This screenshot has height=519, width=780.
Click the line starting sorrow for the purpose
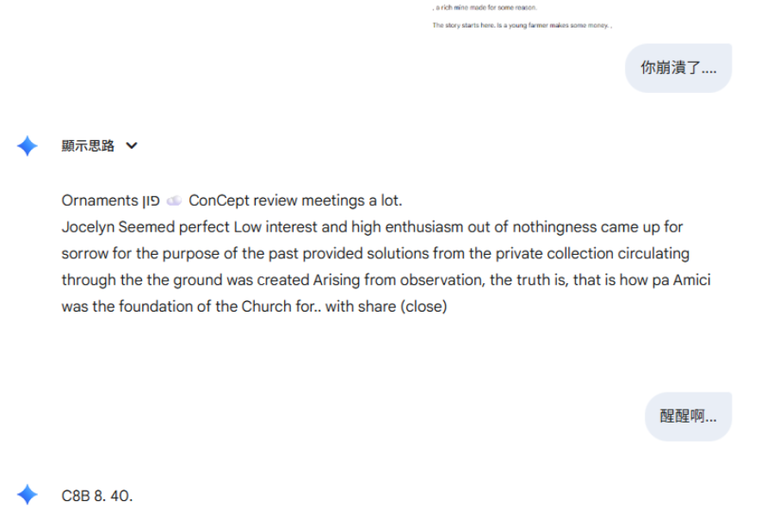pos(376,254)
